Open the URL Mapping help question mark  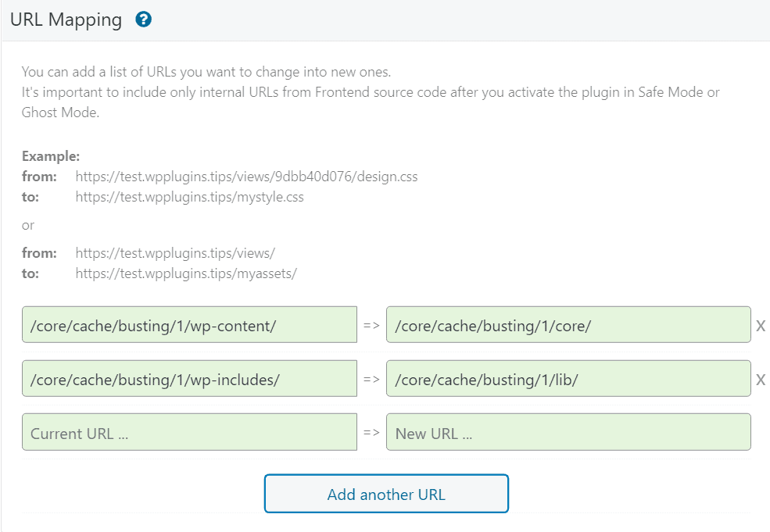point(143,20)
